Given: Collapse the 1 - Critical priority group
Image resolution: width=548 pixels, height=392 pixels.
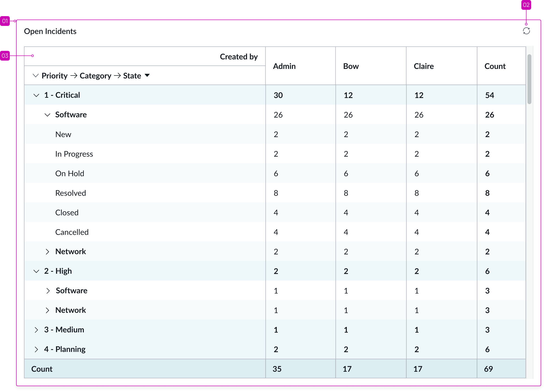Looking at the screenshot, I should (36, 95).
